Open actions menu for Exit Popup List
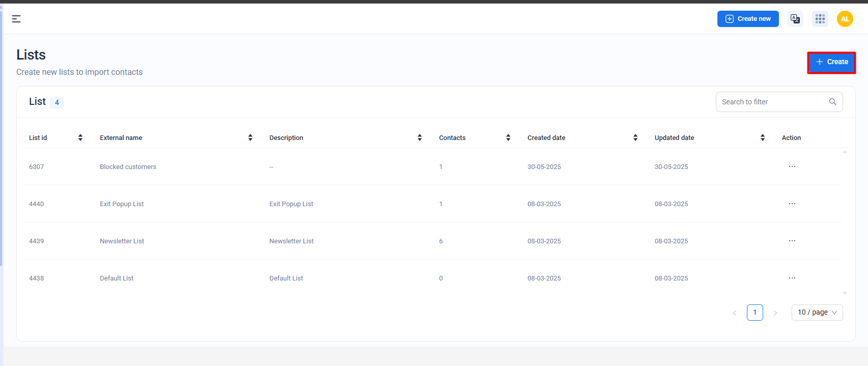Viewport: 868px width, 366px height. (x=792, y=204)
